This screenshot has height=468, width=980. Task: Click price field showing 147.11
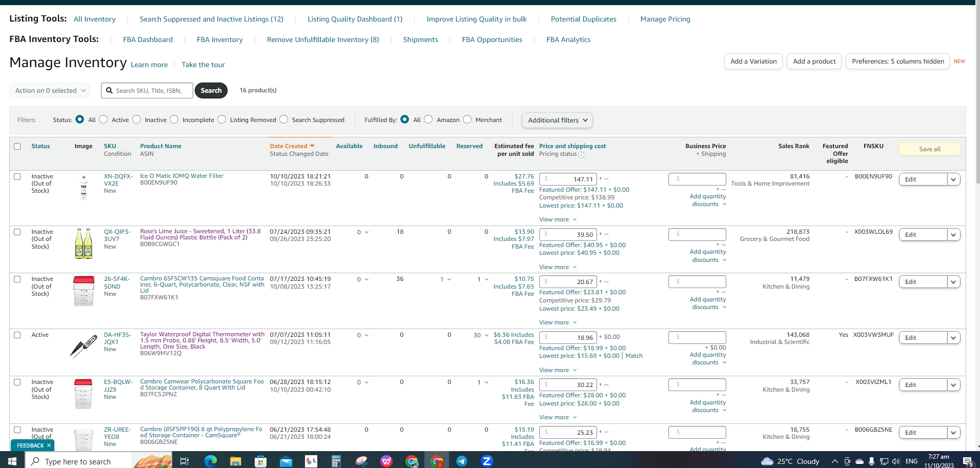coord(568,179)
